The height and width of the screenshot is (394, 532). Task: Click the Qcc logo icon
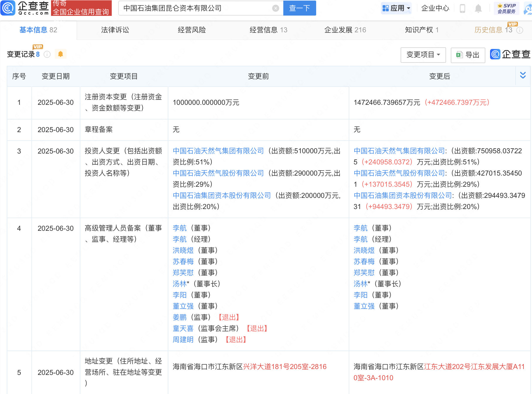click(x=8, y=8)
